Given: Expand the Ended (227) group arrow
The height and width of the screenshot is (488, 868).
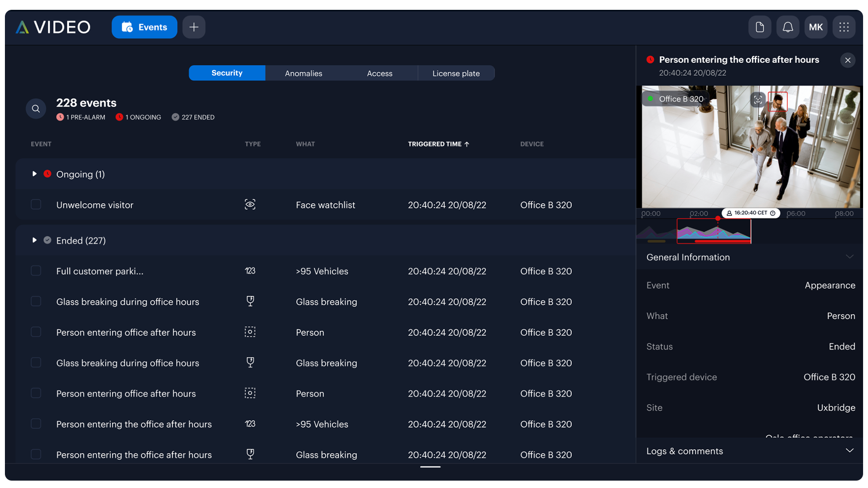Looking at the screenshot, I should point(34,241).
